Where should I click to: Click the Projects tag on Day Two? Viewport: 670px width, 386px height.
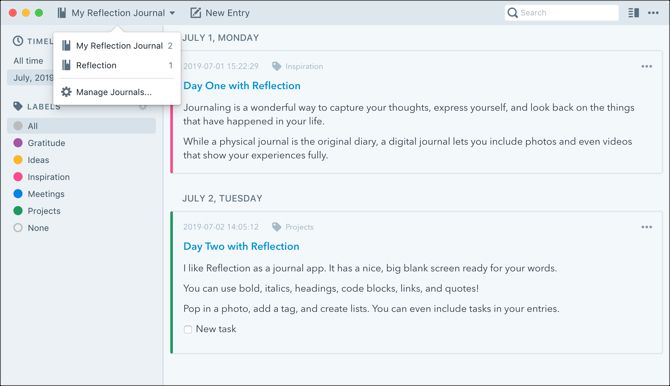tap(299, 227)
